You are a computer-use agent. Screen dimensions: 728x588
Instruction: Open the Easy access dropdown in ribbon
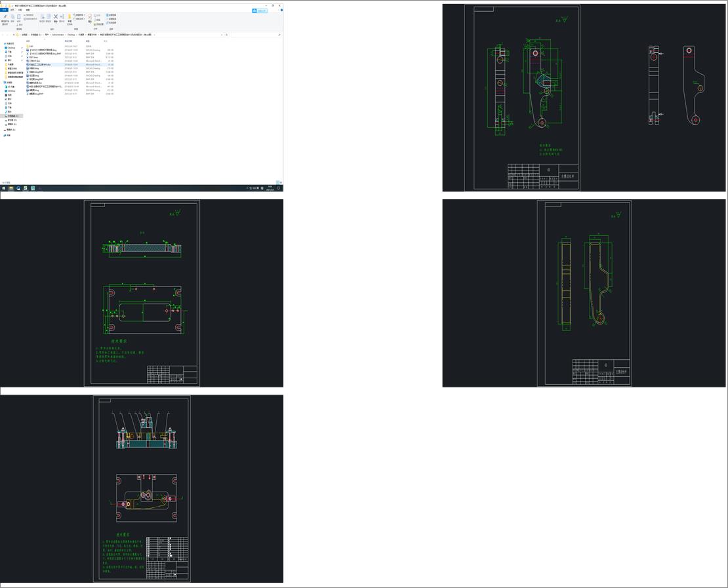[79, 18]
